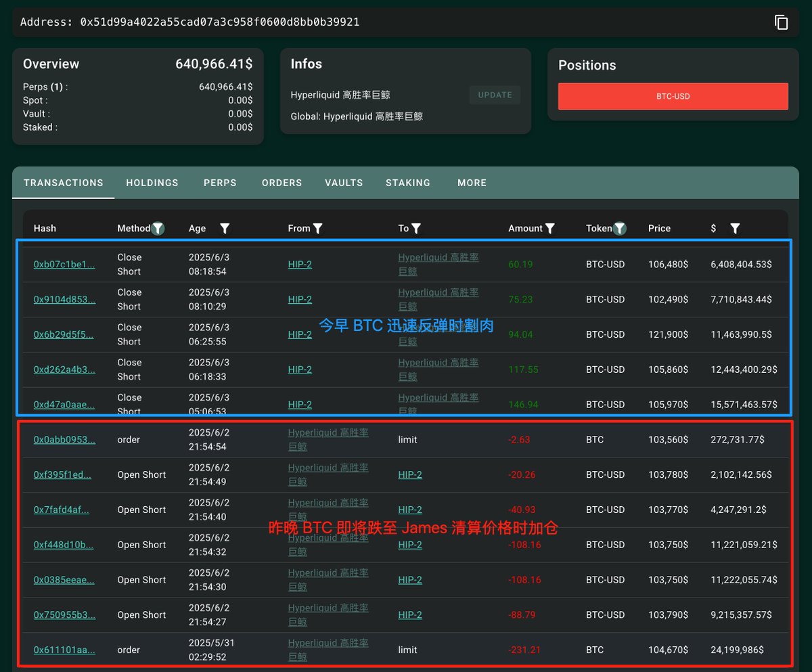
Task: Follow the HIP-2 link in the 0x9104d853 row
Action: (300, 300)
